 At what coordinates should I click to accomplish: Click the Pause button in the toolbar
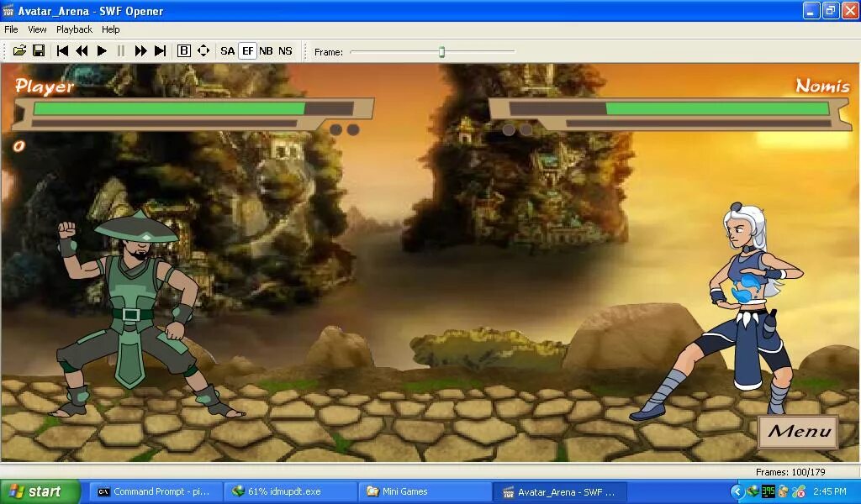coord(121,51)
